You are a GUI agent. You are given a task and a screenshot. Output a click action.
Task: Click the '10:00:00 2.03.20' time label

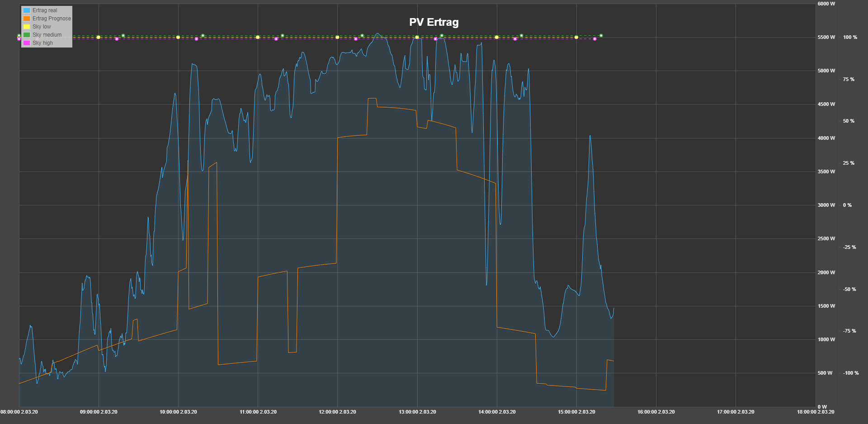pyautogui.click(x=178, y=412)
